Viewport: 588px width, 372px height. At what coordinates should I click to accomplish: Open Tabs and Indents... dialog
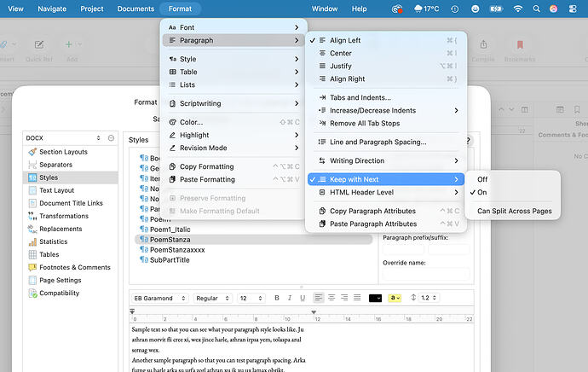[x=386, y=97]
